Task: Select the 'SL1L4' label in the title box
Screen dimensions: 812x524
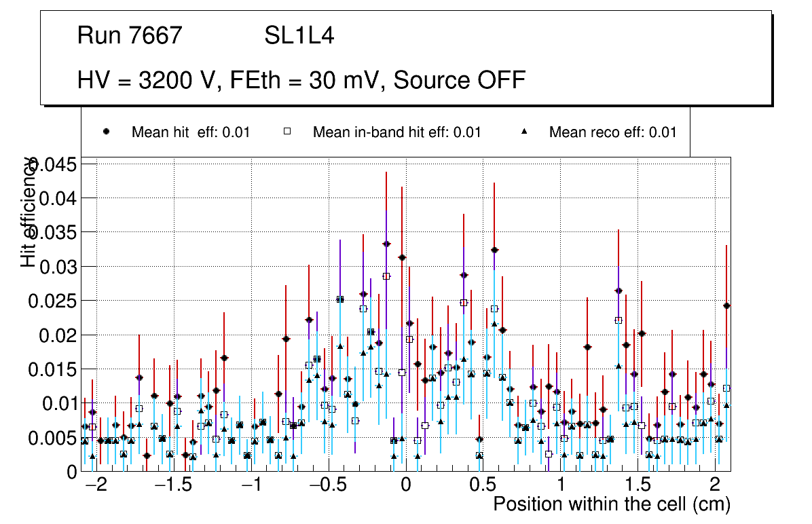Action: point(299,36)
